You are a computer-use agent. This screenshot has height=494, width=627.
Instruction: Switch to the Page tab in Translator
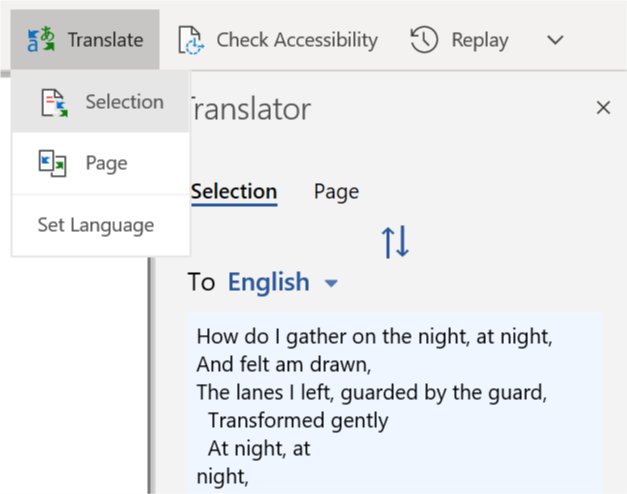point(336,192)
